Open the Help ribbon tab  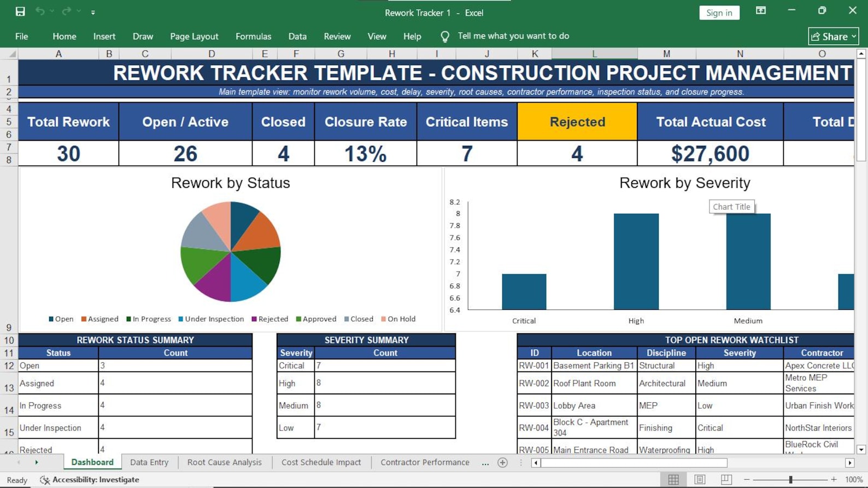point(412,37)
